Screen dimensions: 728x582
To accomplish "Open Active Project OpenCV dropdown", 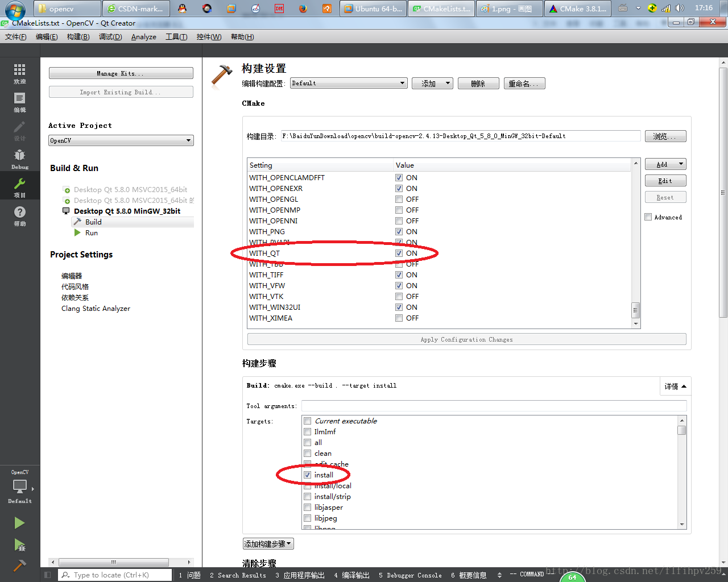I will [x=121, y=140].
